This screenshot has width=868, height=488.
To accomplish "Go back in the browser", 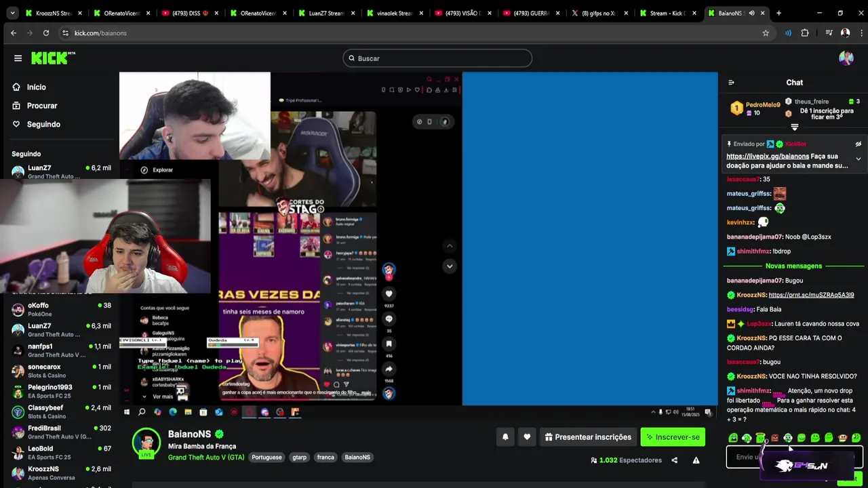I will click(x=14, y=33).
